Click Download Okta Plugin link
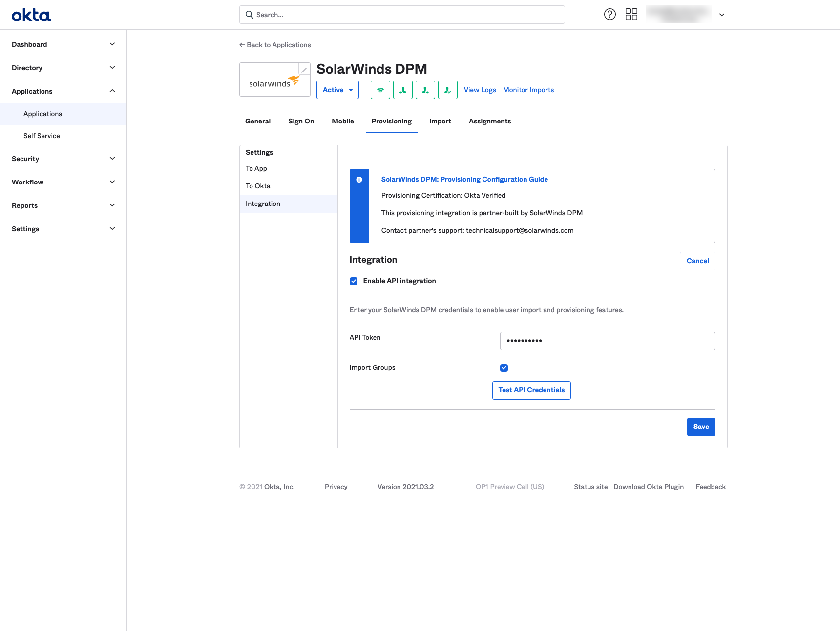The height and width of the screenshot is (631, 840). tap(649, 487)
